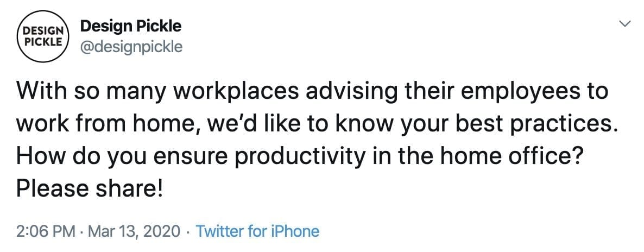Select the Mar 13, 2020 date
The width and height of the screenshot is (644, 252).
click(134, 231)
